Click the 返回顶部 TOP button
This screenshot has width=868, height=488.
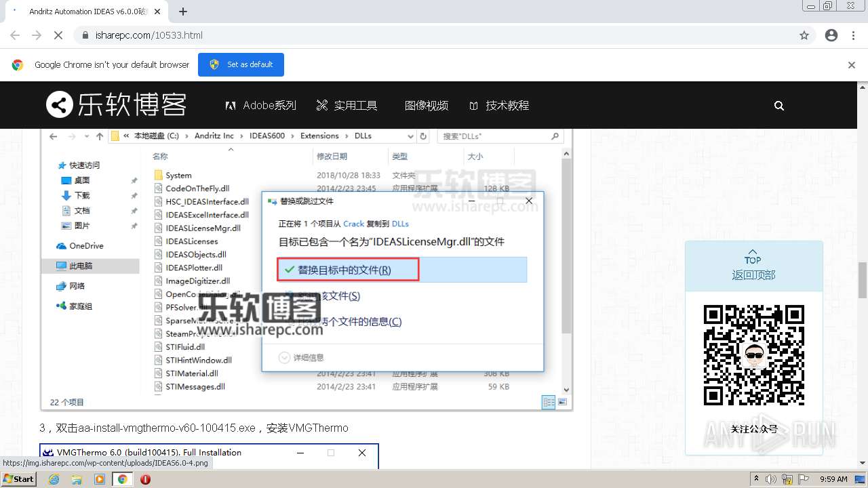click(753, 268)
